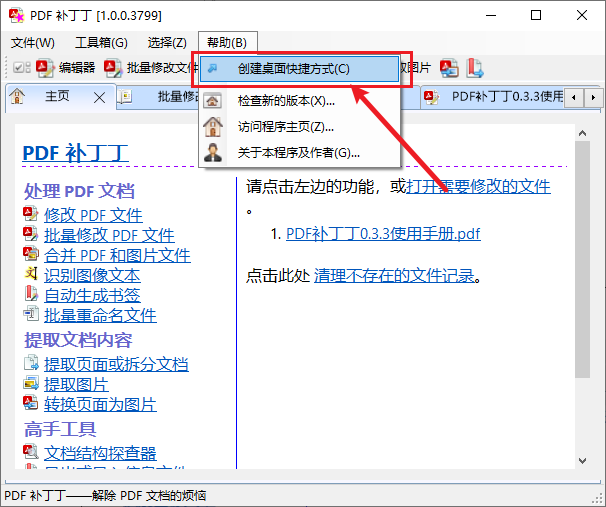Click the status bar text PDF 补丁丁——解除 PDF 文档的烦恼

(x=105, y=495)
